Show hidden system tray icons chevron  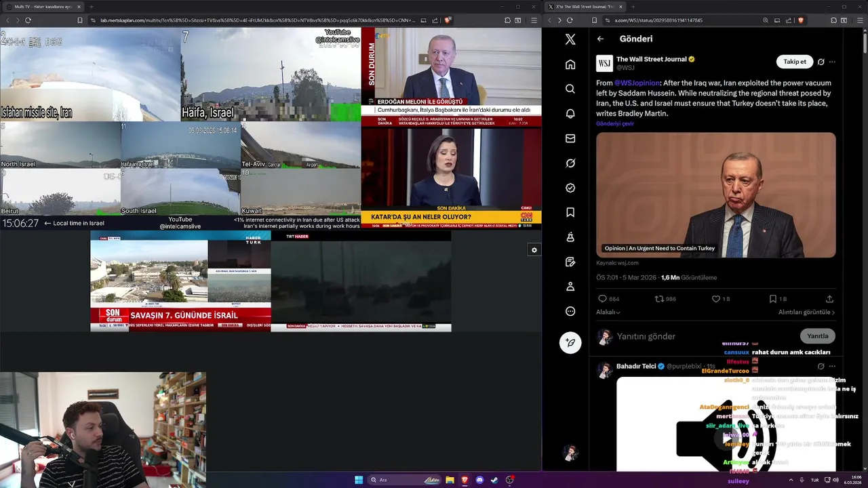coord(790,480)
